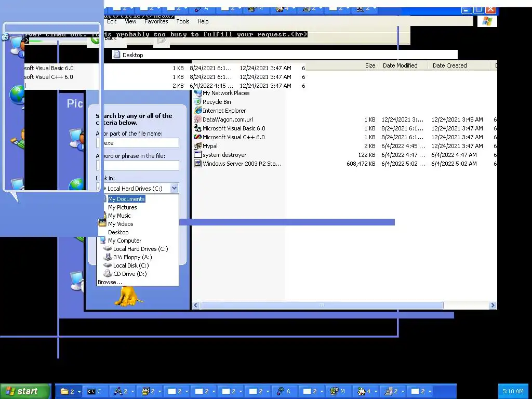Screen dimensions: 532x399
Task: Open the Edit menu
Action: point(112,21)
